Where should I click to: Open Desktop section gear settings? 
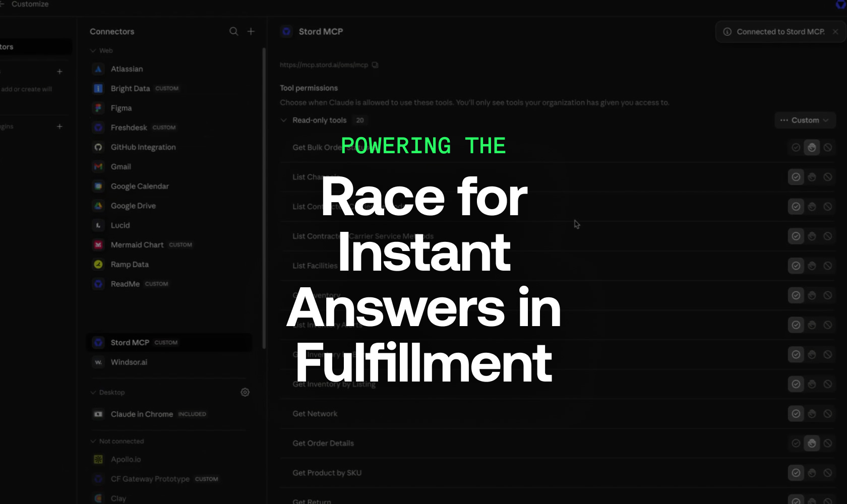tap(245, 392)
